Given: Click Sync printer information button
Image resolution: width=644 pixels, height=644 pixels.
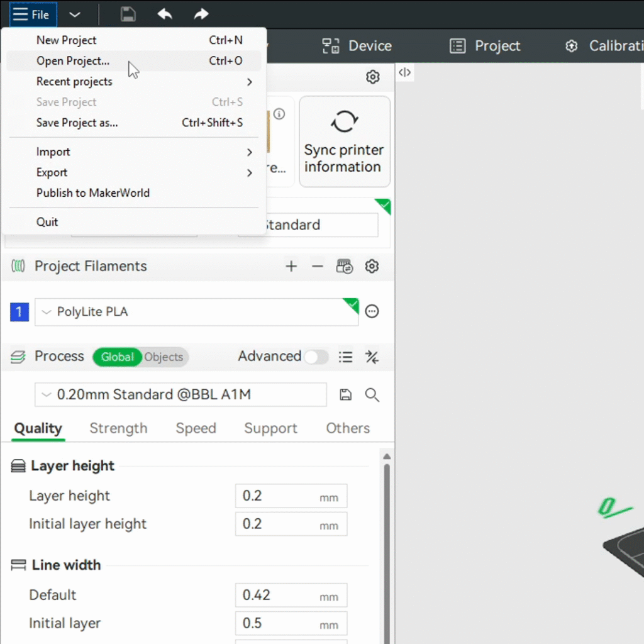Looking at the screenshot, I should 344,142.
